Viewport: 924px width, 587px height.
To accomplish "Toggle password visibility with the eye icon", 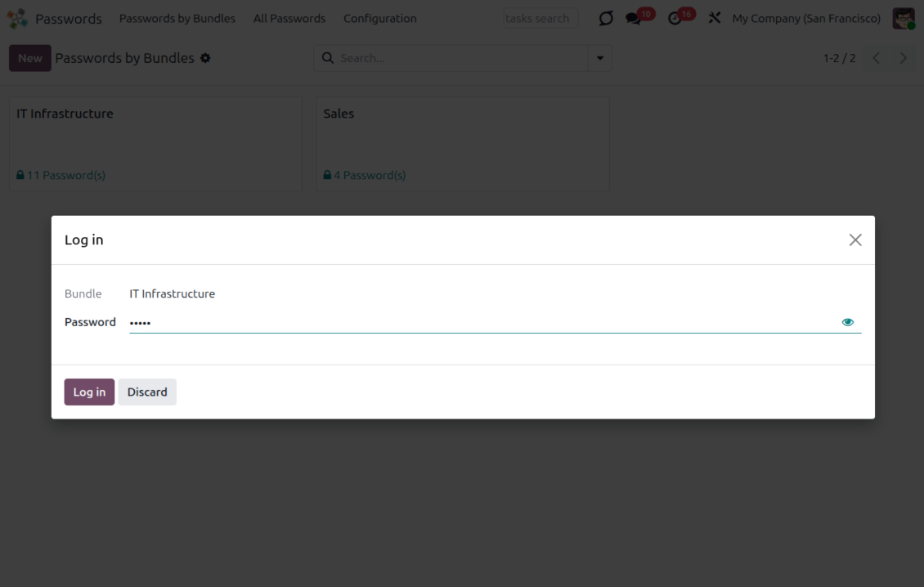I will point(847,322).
